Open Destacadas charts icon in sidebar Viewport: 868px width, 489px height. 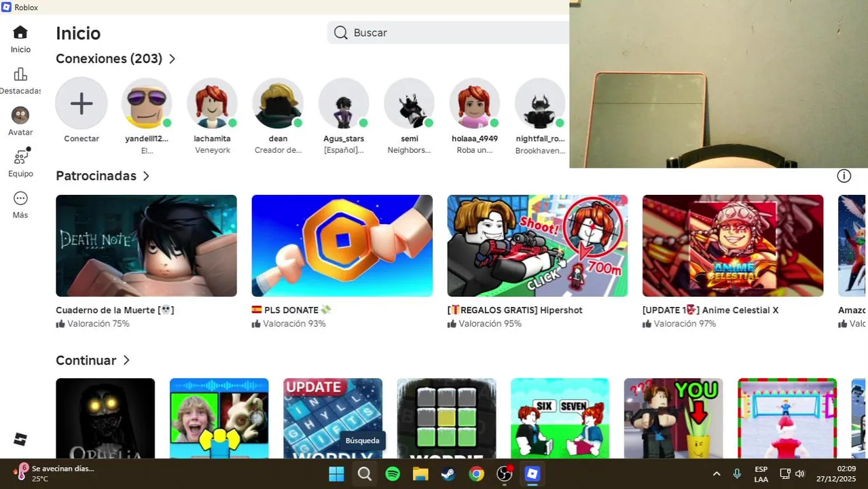click(20, 74)
